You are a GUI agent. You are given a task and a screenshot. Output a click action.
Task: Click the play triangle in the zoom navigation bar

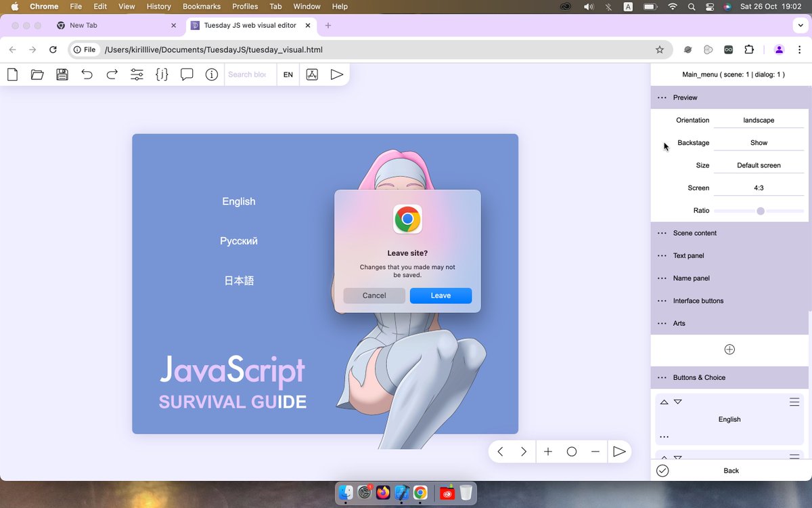point(619,452)
